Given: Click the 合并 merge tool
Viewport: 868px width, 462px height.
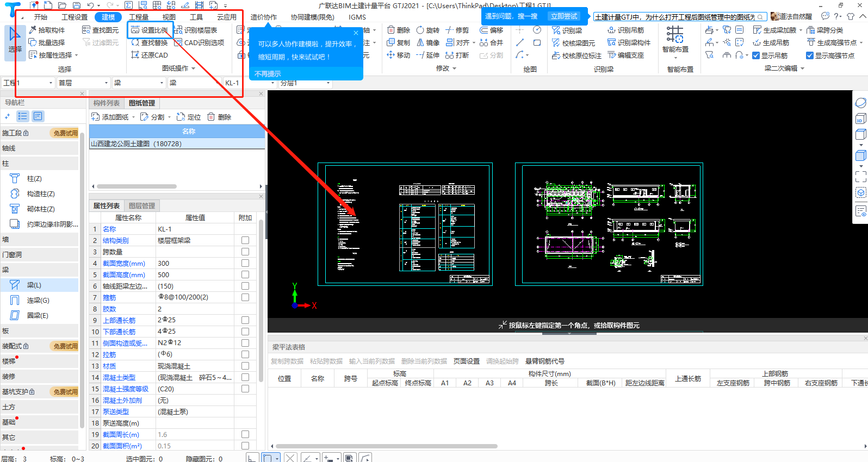Looking at the screenshot, I should click(492, 42).
